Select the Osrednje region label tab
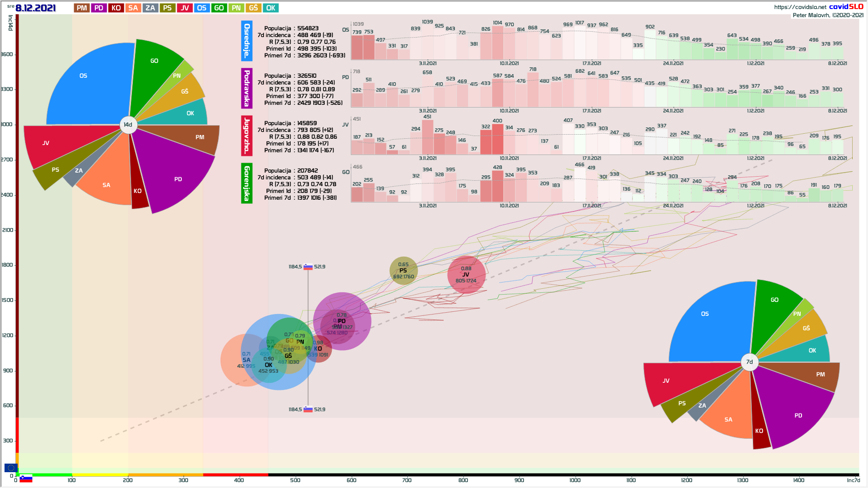Screen dimensions: 868x488 [x=247, y=41]
